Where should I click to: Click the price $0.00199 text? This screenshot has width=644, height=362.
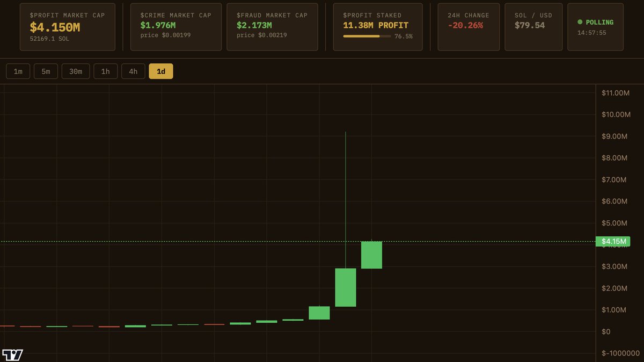166,35
